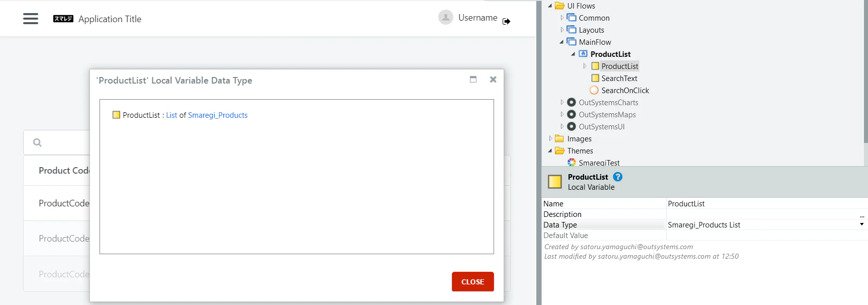Select the bold ProductList screen in tree

[610, 54]
